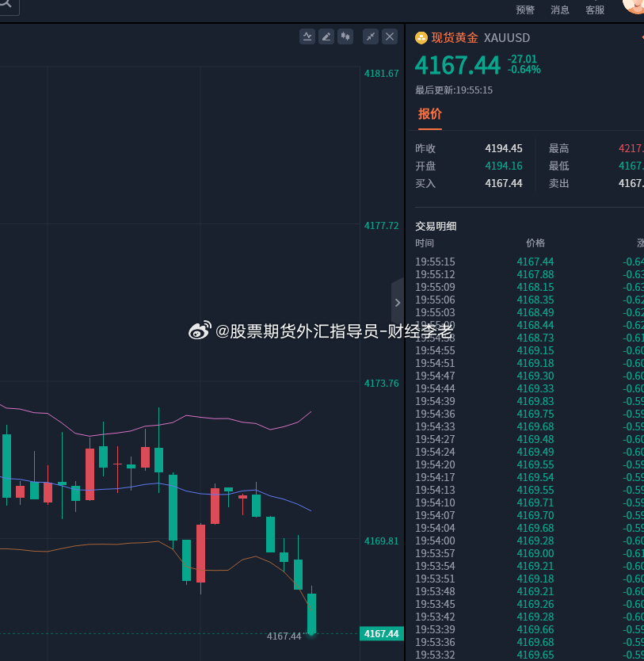Click the -27.01 price change value
This screenshot has width=644, height=661.
(x=522, y=59)
